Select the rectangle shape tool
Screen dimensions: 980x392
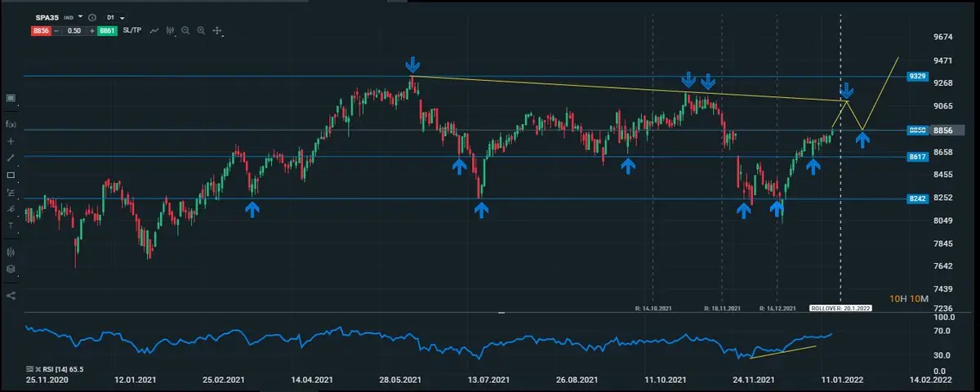[11, 175]
